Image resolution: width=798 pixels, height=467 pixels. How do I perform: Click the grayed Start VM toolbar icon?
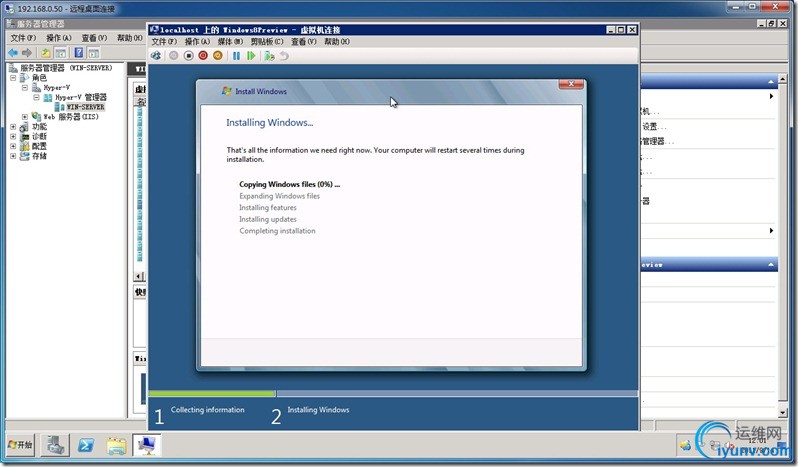tap(174, 55)
